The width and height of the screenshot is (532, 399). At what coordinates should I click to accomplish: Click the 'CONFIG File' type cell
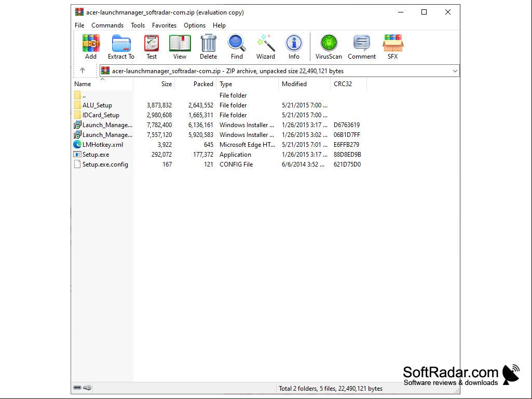pyautogui.click(x=236, y=164)
